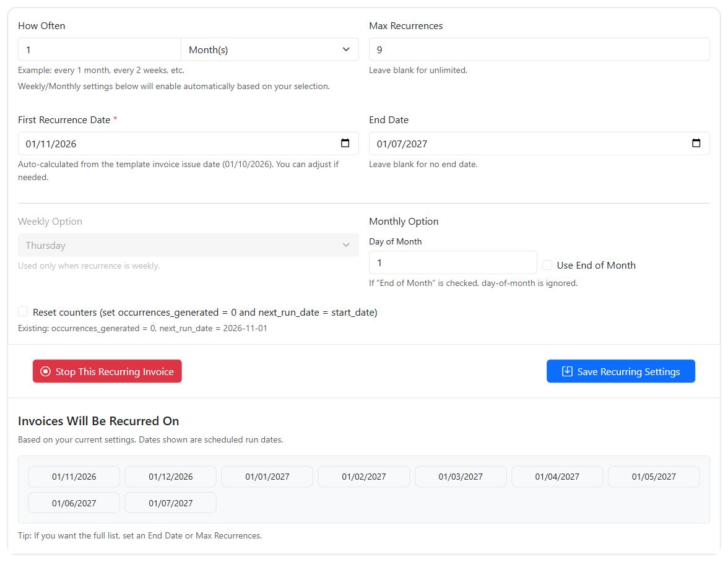The width and height of the screenshot is (728, 562).
Task: Select scheduled date 01/01/2027 chip
Action: coord(267,477)
